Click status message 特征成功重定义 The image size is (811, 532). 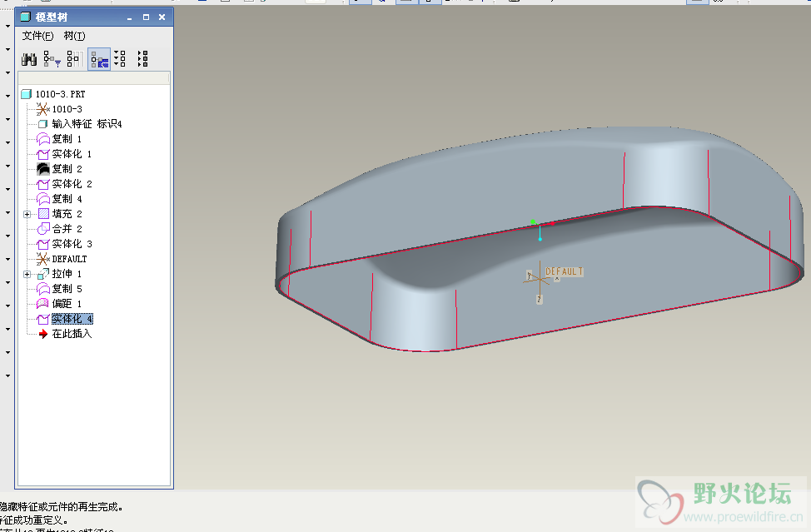pyautogui.click(x=34, y=520)
